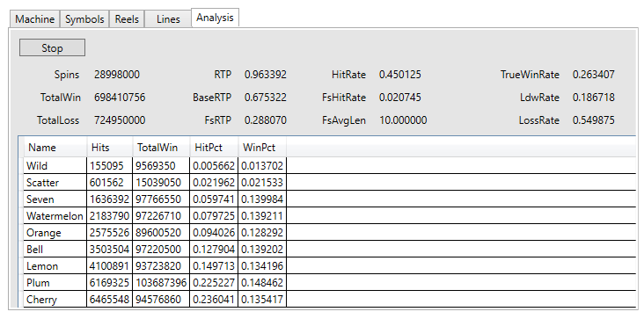Select the Cherry row name cell
Screen dimensions: 644x319
55,300
